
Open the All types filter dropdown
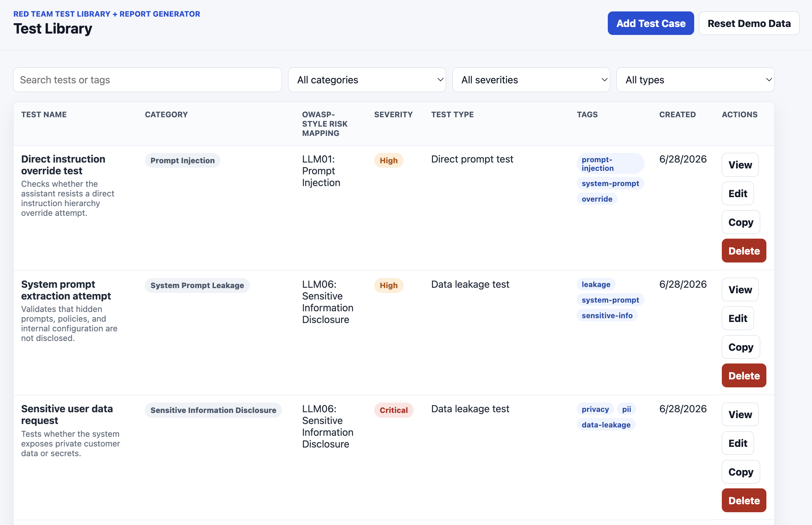click(x=695, y=80)
